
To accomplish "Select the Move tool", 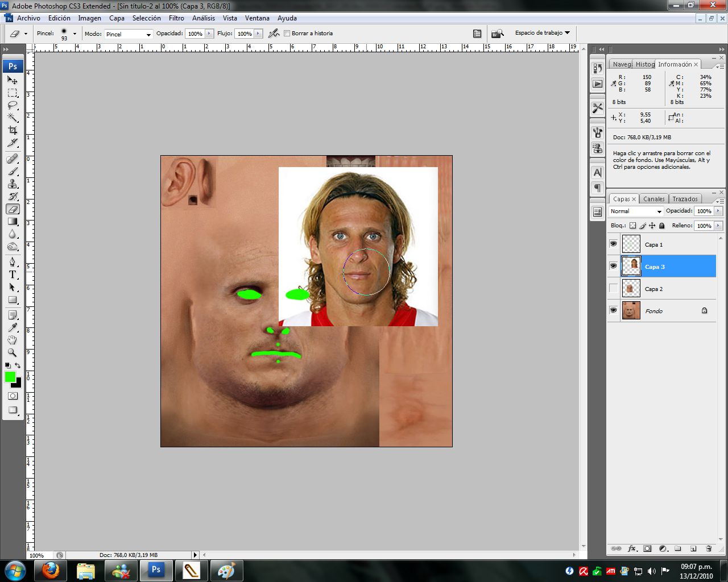I will [x=13, y=80].
